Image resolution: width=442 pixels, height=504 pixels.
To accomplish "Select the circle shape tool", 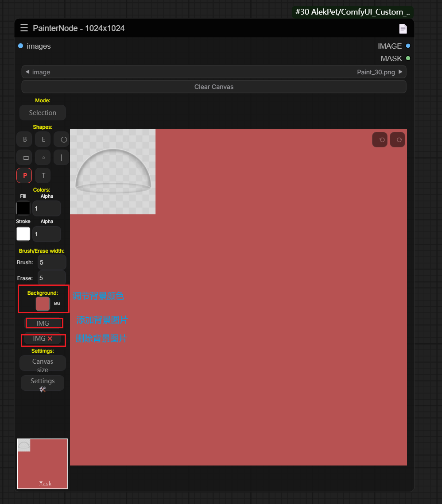I will (x=63, y=139).
